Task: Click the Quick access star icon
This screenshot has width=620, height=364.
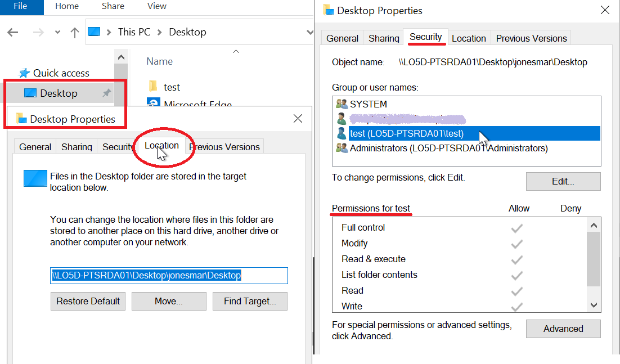Action: coord(25,73)
